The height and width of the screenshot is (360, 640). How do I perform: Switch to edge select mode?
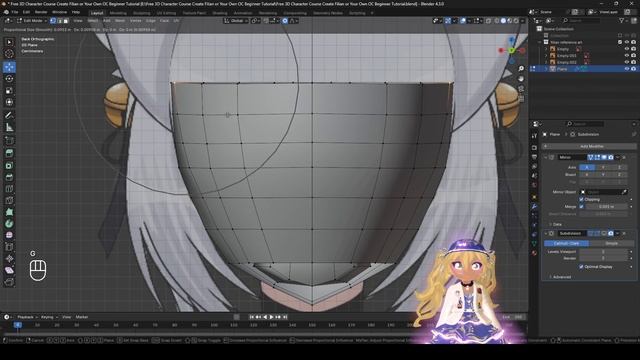pyautogui.click(x=60, y=20)
